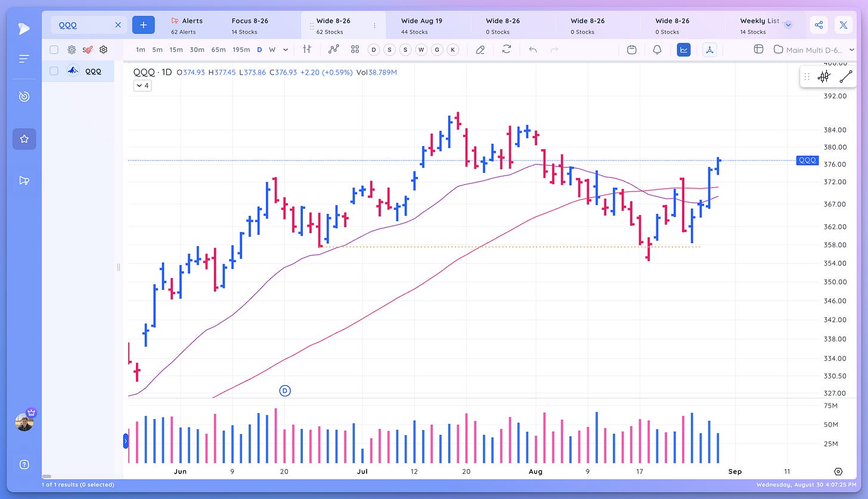
Task: Click the QQQ price label on price axis
Action: (807, 160)
